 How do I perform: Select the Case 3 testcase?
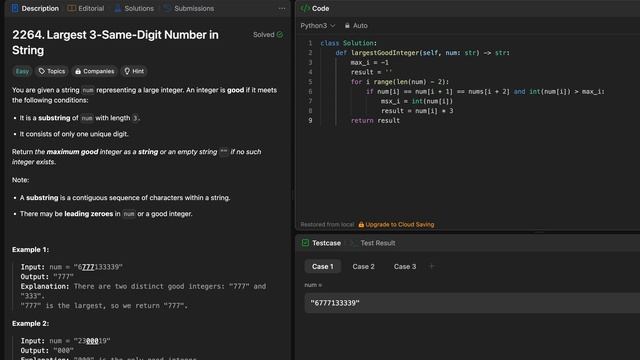[x=405, y=267]
